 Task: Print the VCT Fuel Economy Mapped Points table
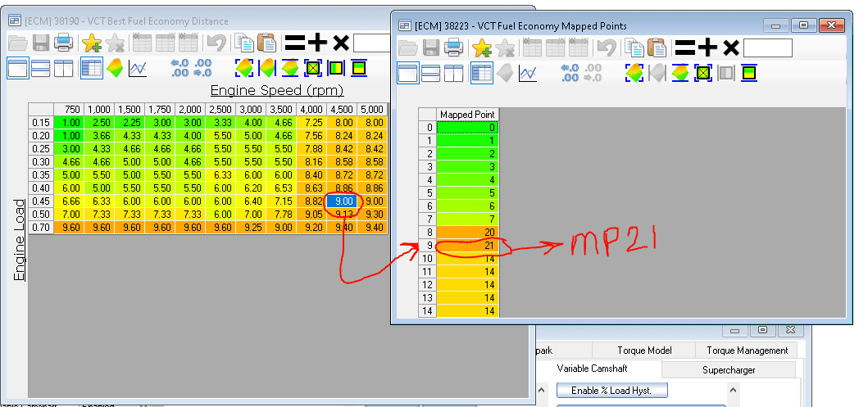(x=453, y=47)
